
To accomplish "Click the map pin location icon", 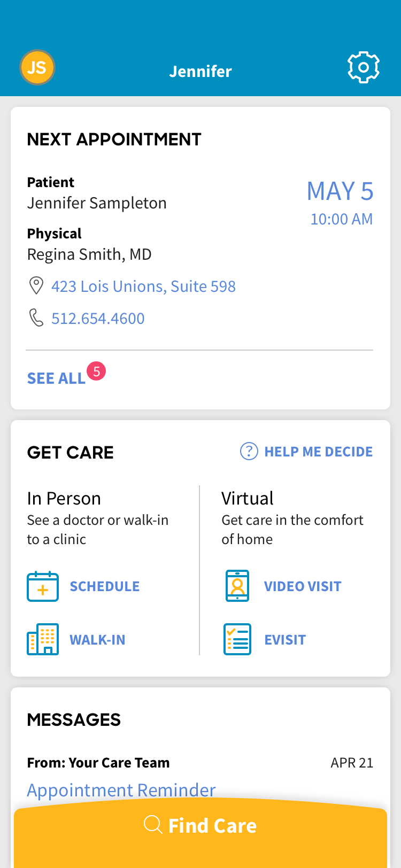I will point(36,286).
